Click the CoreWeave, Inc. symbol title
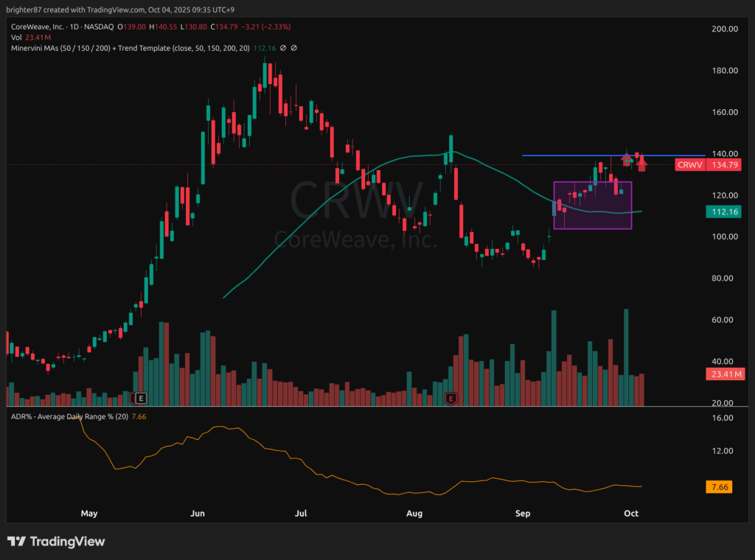This screenshot has width=755, height=560. click(38, 27)
